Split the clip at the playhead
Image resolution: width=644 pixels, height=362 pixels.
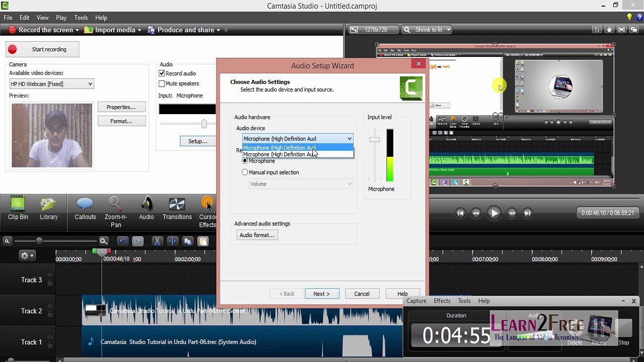click(172, 241)
